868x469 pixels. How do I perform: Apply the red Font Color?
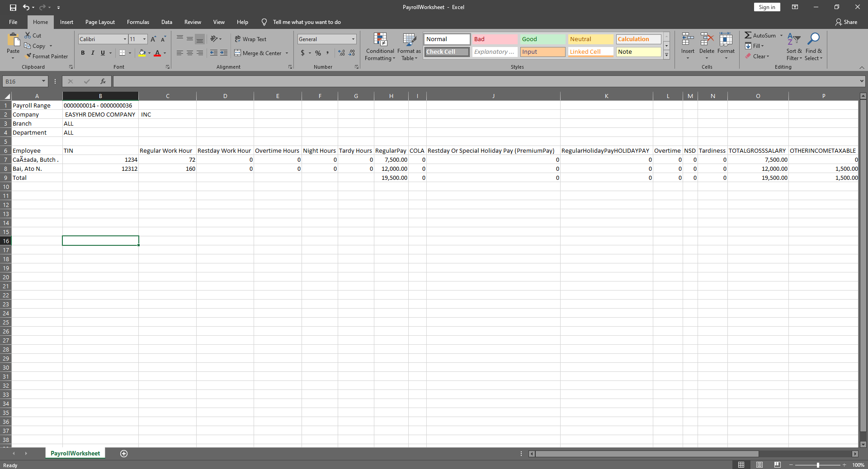point(157,53)
